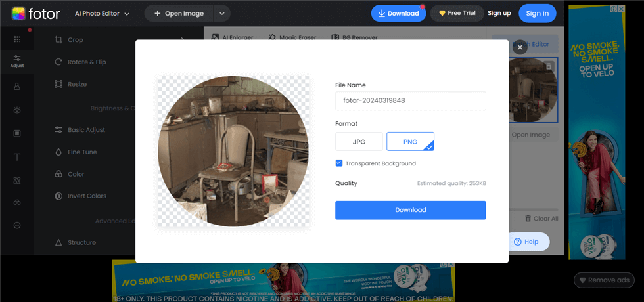This screenshot has height=302, width=644.
Task: Click the Basic Adjust sliders icon
Action: pyautogui.click(x=58, y=130)
